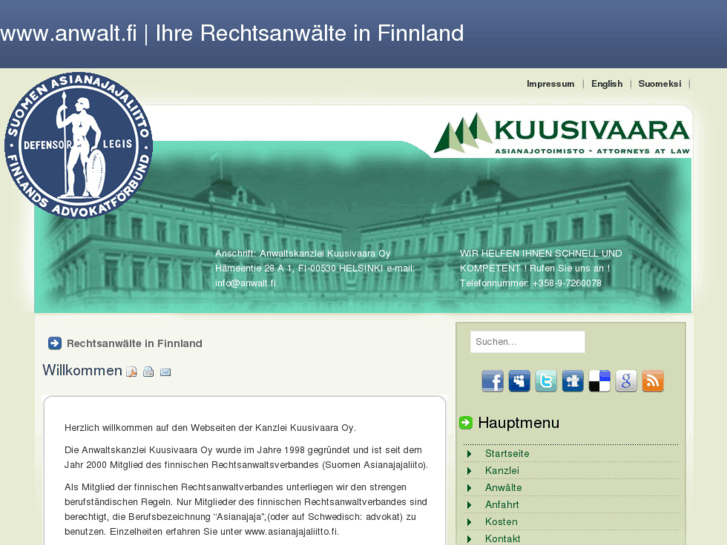The height and width of the screenshot is (545, 727).
Task: Click the Kanzlei menu arrow bullet
Action: (x=469, y=471)
